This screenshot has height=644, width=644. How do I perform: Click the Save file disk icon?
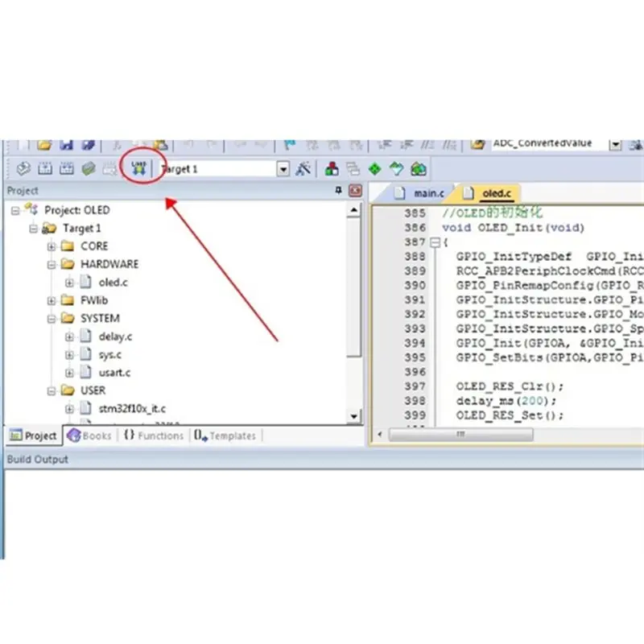(x=66, y=146)
